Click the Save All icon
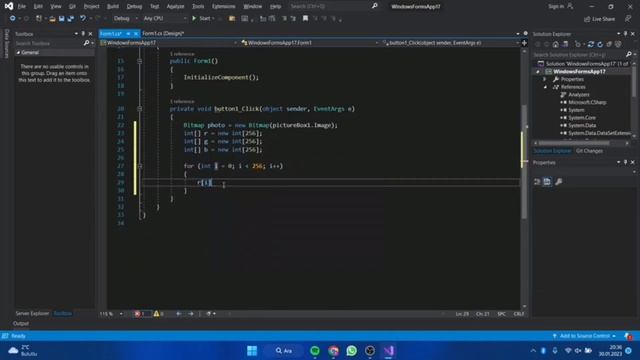This screenshot has width=640, height=360. point(71,18)
